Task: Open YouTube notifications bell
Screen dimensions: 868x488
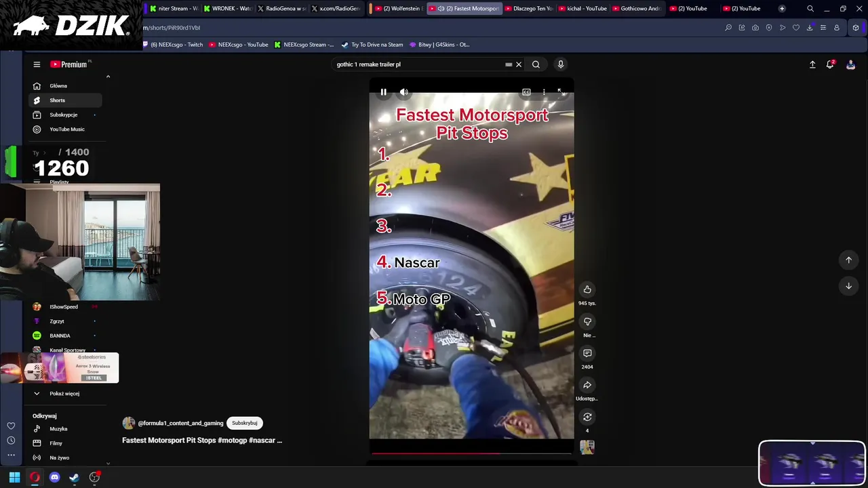Action: [x=830, y=64]
